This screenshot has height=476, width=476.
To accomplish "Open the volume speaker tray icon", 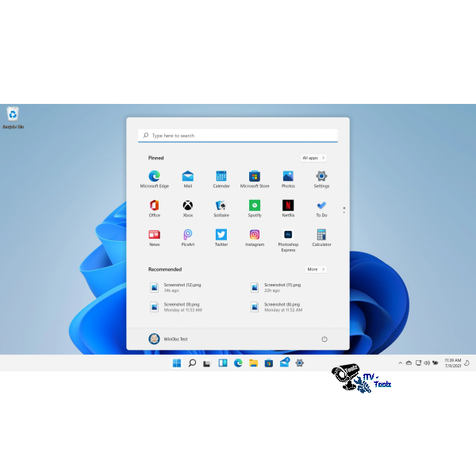I will (x=427, y=363).
